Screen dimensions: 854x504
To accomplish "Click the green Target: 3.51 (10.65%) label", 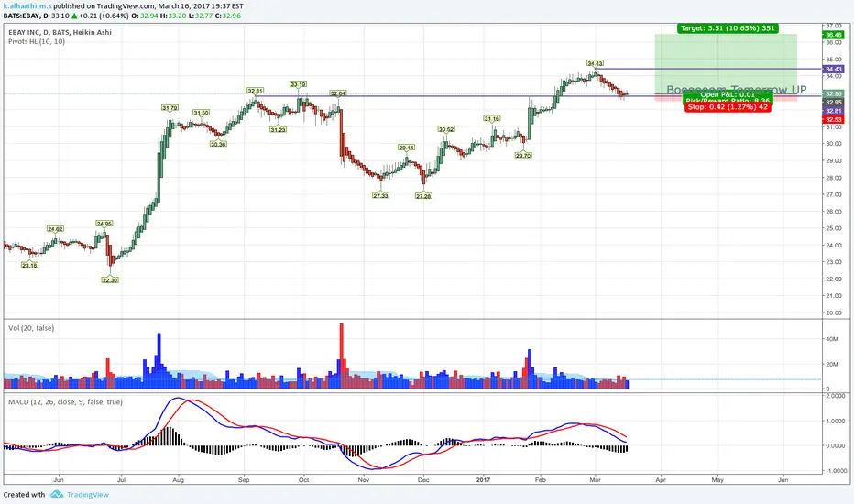I will tap(728, 28).
